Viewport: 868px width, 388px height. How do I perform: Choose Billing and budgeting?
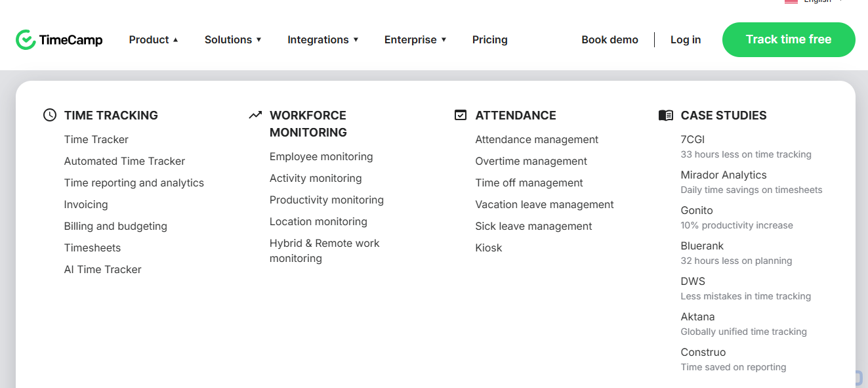[x=115, y=226]
